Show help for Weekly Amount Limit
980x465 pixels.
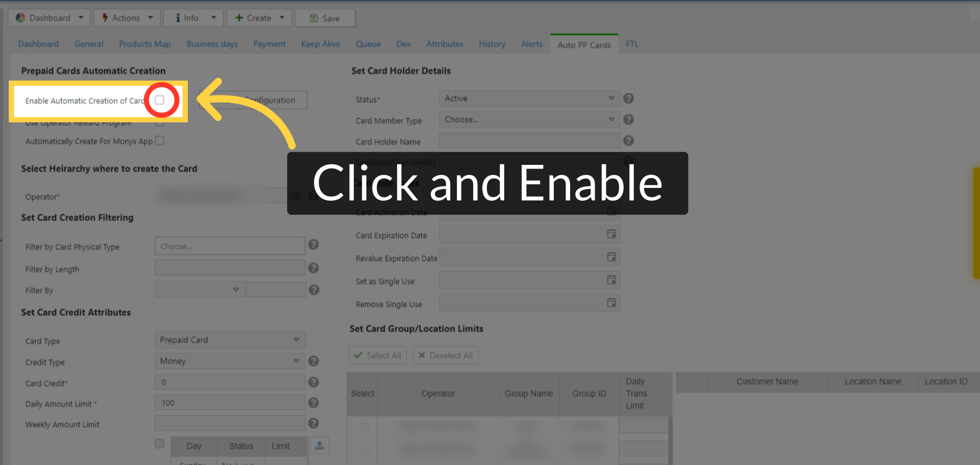point(314,423)
